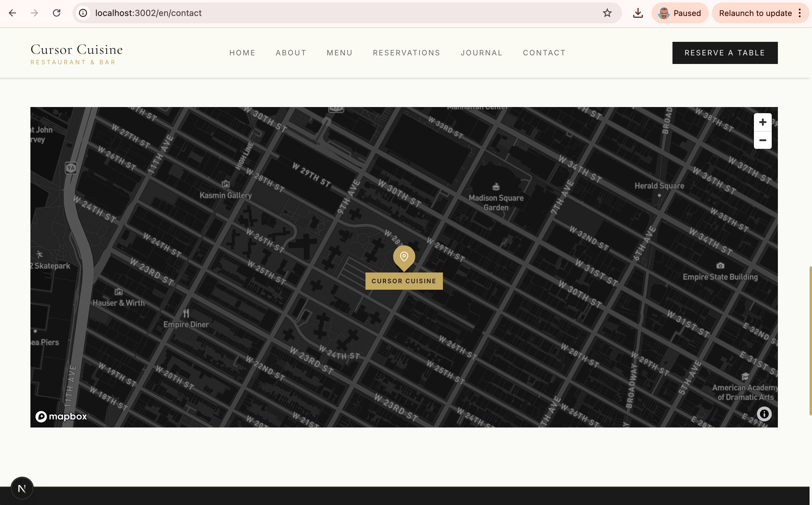Go back to previous page
Screen dimensions: 812x505
point(12,13)
